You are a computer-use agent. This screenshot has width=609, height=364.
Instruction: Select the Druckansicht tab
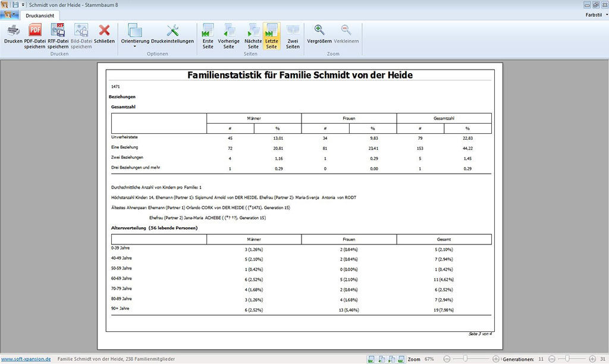[x=40, y=15]
